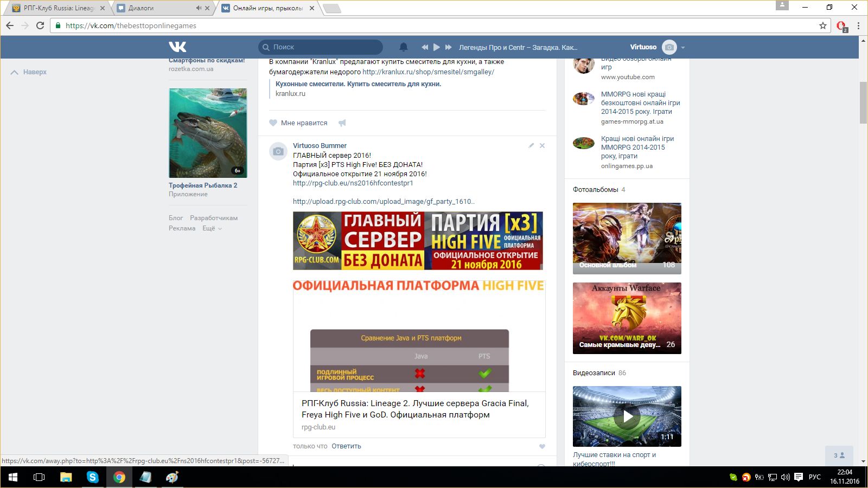Open the Реклама footer link
This screenshot has width=868, height=488.
click(182, 228)
